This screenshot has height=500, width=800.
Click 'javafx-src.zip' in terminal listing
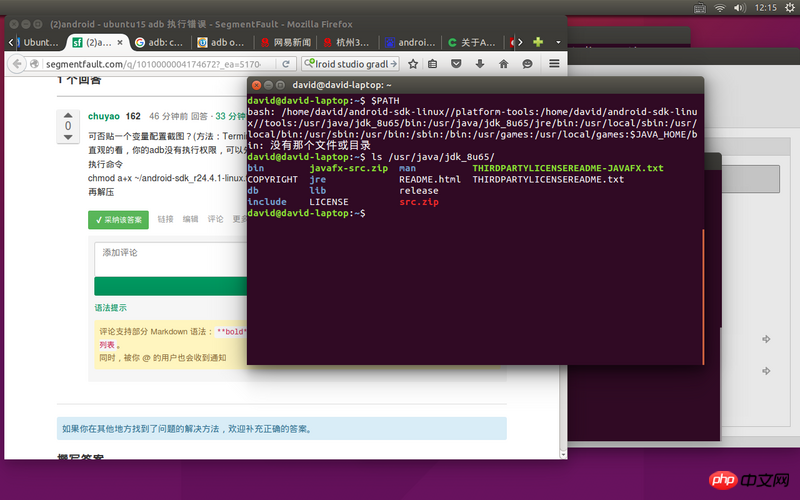pyautogui.click(x=348, y=168)
